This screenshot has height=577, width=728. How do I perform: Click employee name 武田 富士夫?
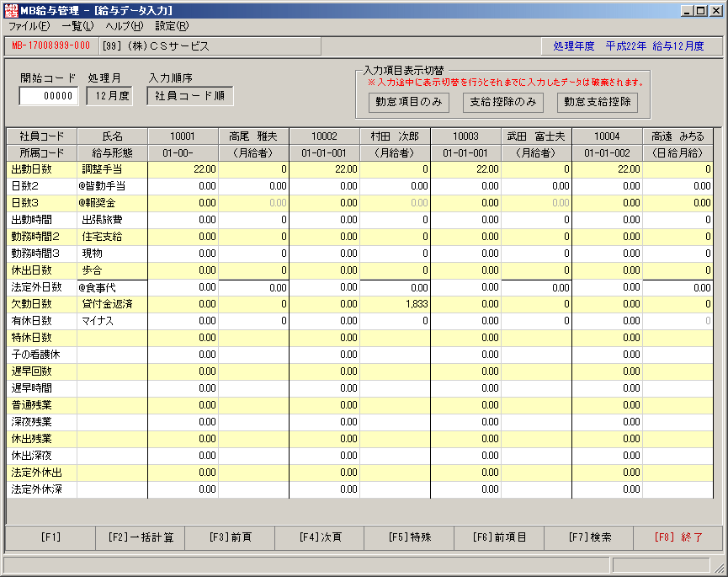point(536,136)
